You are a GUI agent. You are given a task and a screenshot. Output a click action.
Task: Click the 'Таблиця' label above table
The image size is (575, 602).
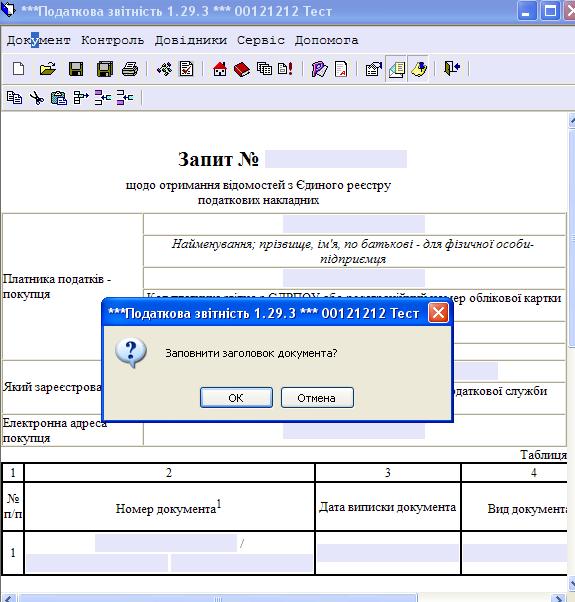tap(543, 455)
